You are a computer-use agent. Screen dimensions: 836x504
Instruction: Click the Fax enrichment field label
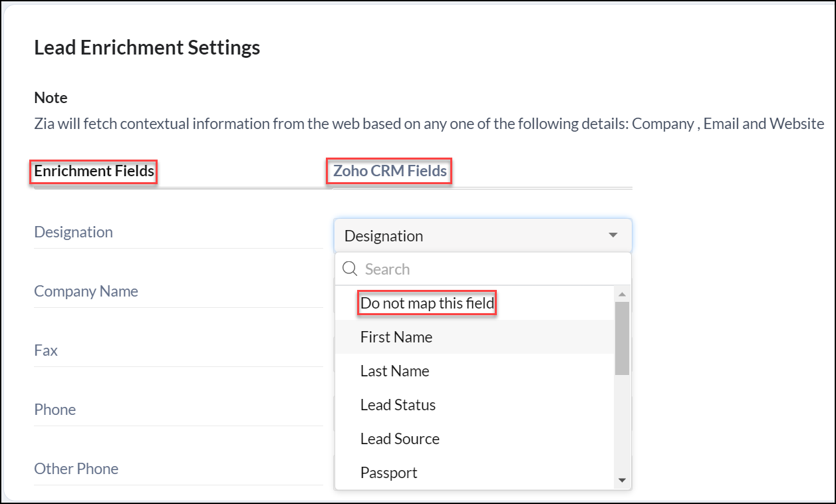(x=46, y=350)
